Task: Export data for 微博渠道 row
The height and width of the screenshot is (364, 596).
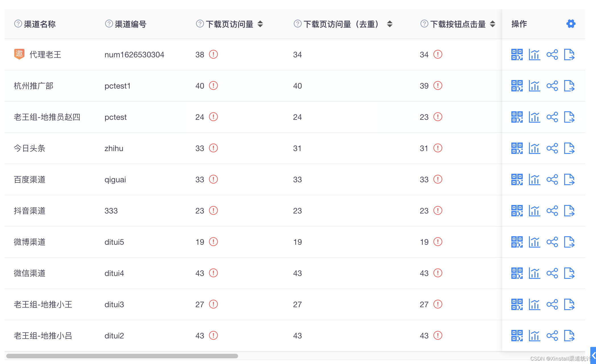Action: [x=569, y=242]
